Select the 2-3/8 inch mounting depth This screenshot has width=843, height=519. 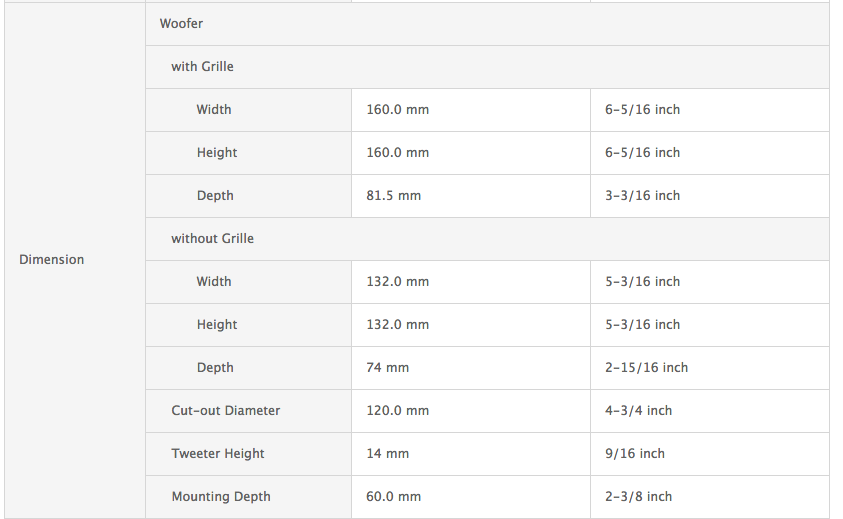point(638,497)
